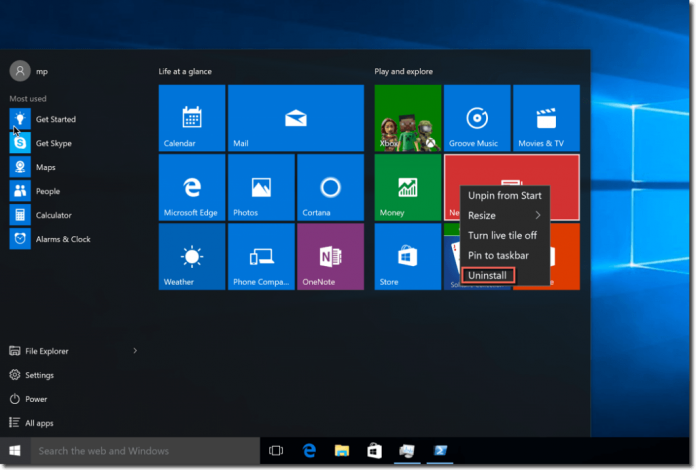Image resolution: width=696 pixels, height=470 pixels.
Task: Click the Search the web and Windows box
Action: 145,451
